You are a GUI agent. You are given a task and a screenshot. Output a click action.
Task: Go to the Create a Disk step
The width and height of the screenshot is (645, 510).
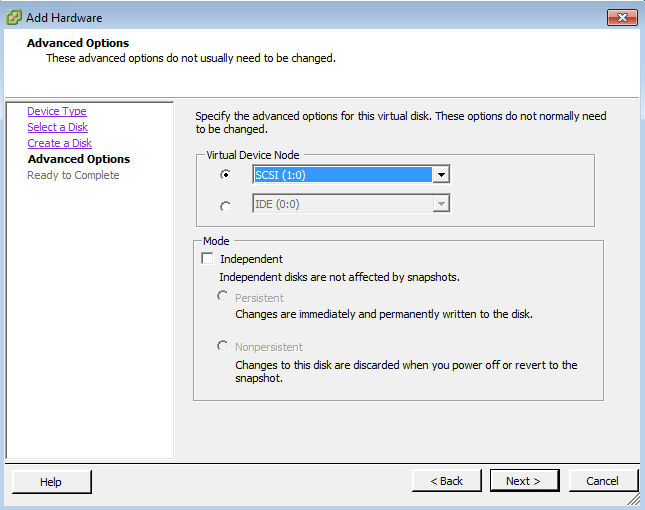[60, 143]
